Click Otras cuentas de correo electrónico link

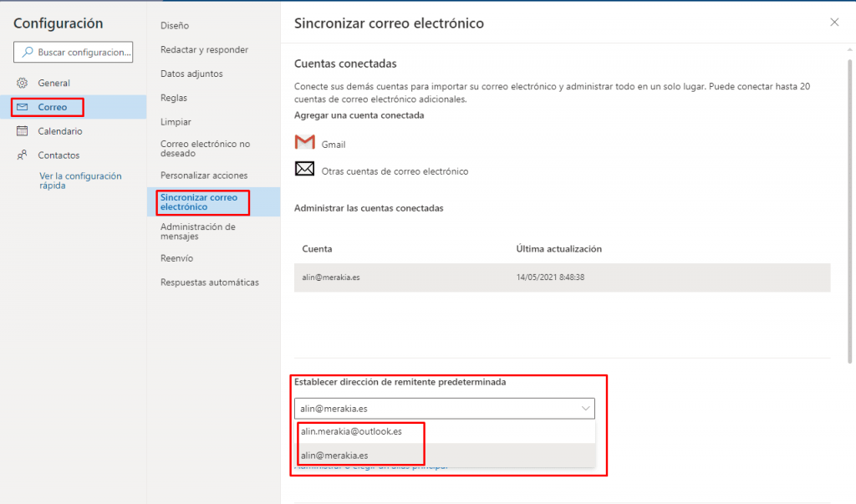point(395,171)
